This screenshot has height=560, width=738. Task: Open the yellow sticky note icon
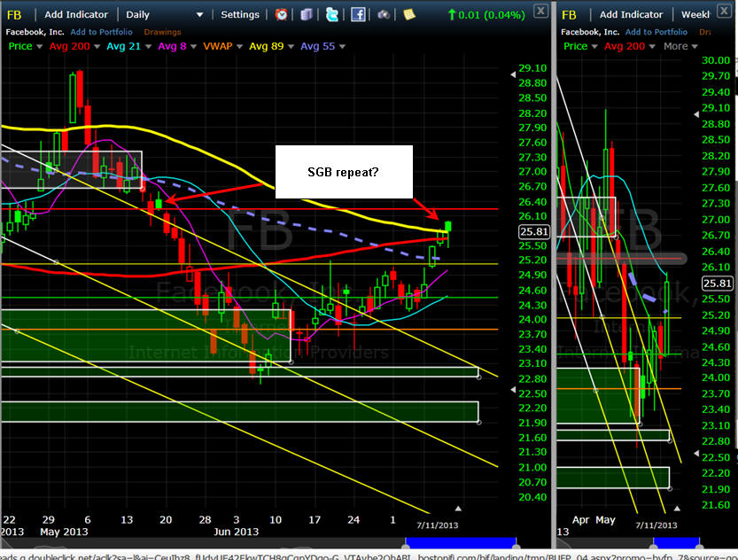tap(409, 14)
